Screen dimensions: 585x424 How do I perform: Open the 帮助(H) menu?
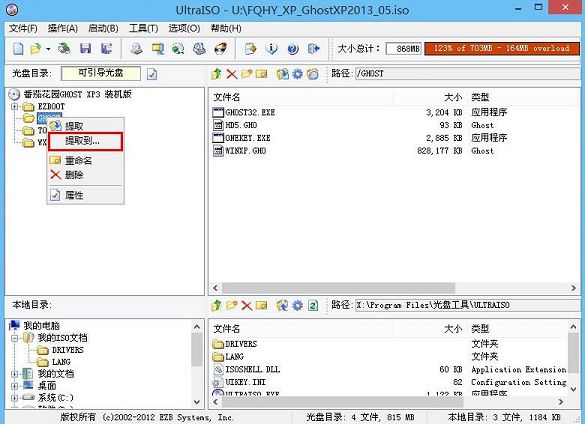pyautogui.click(x=226, y=28)
